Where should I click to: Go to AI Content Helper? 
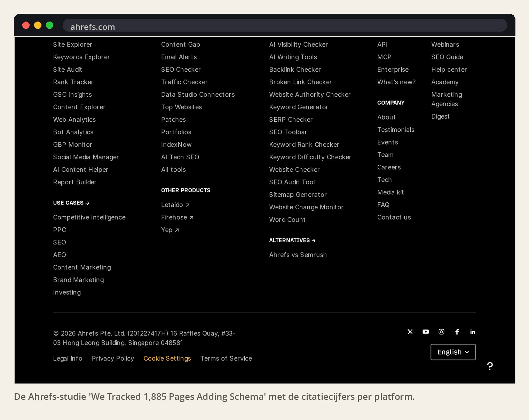point(81,170)
